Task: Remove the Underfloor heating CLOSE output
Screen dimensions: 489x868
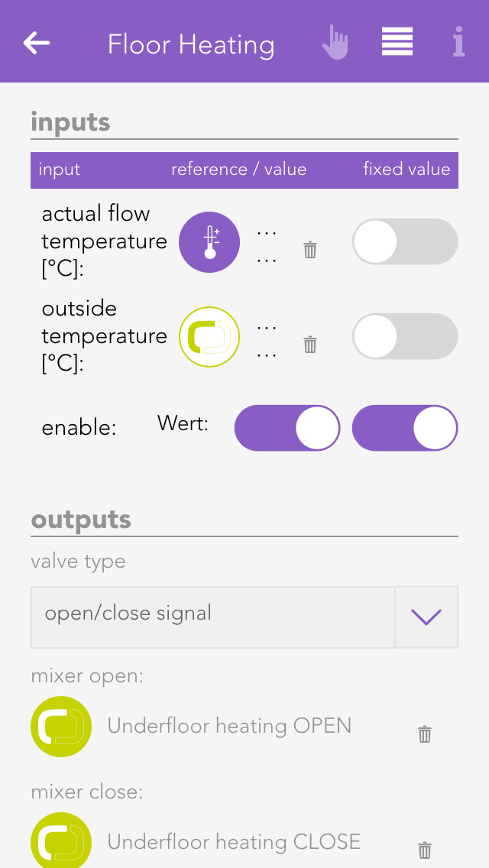Action: point(425,850)
